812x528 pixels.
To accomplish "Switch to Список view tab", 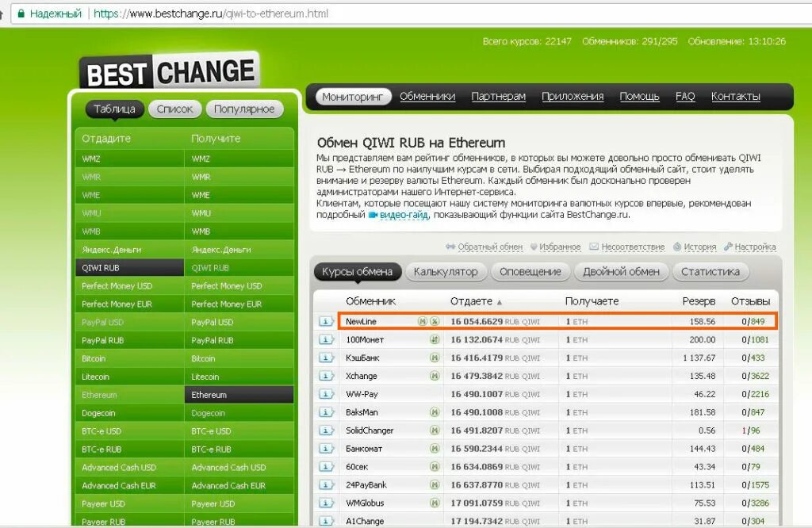I will [x=174, y=109].
